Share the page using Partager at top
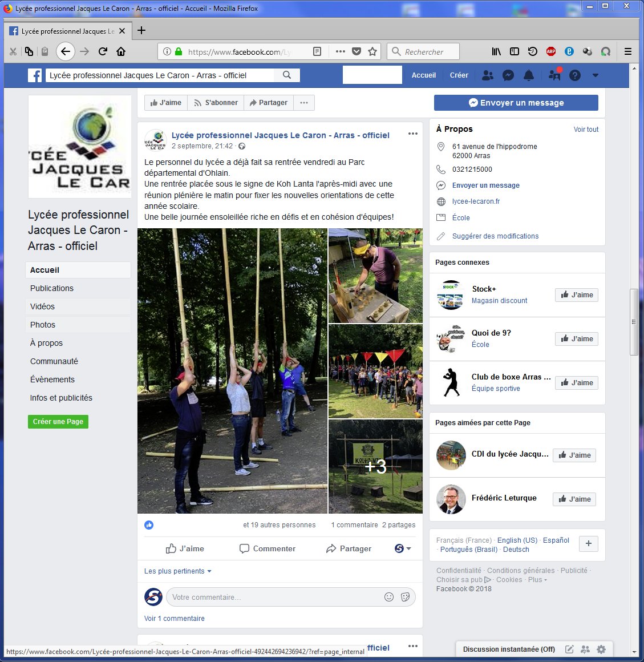Viewport: 644px width, 662px height. point(269,103)
